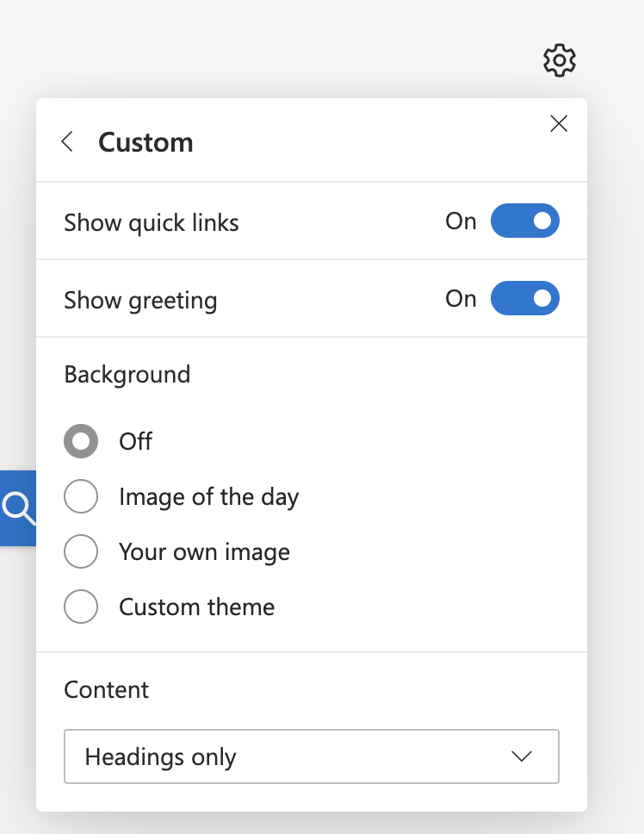Open the Headings only content dropdown
Image resolution: width=644 pixels, height=834 pixels.
tap(312, 756)
